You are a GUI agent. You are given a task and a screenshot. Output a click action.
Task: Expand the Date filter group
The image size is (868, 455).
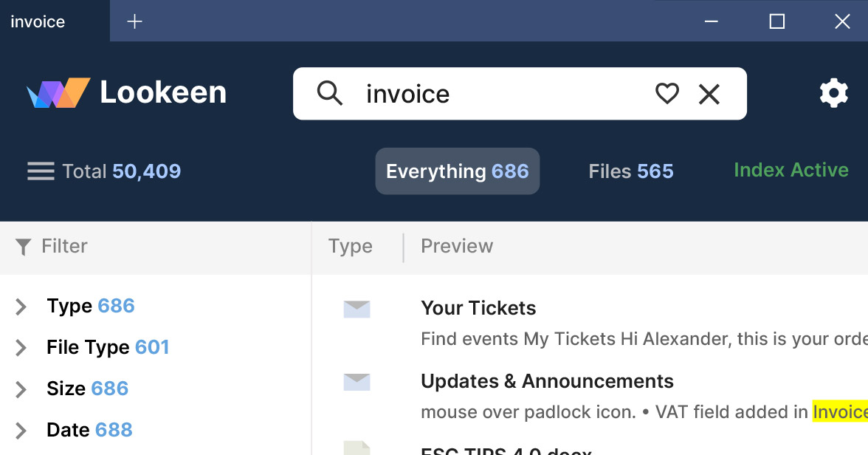point(21,431)
